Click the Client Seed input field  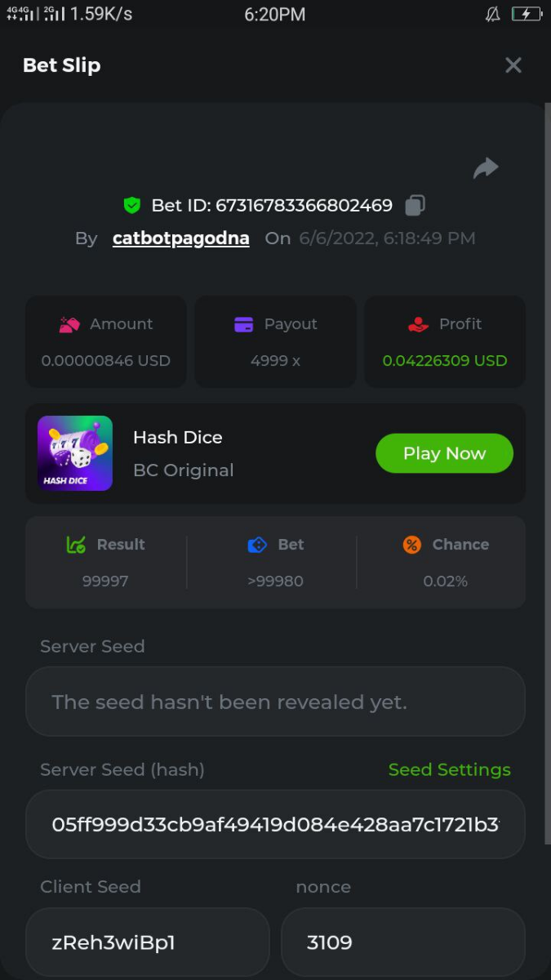click(147, 942)
